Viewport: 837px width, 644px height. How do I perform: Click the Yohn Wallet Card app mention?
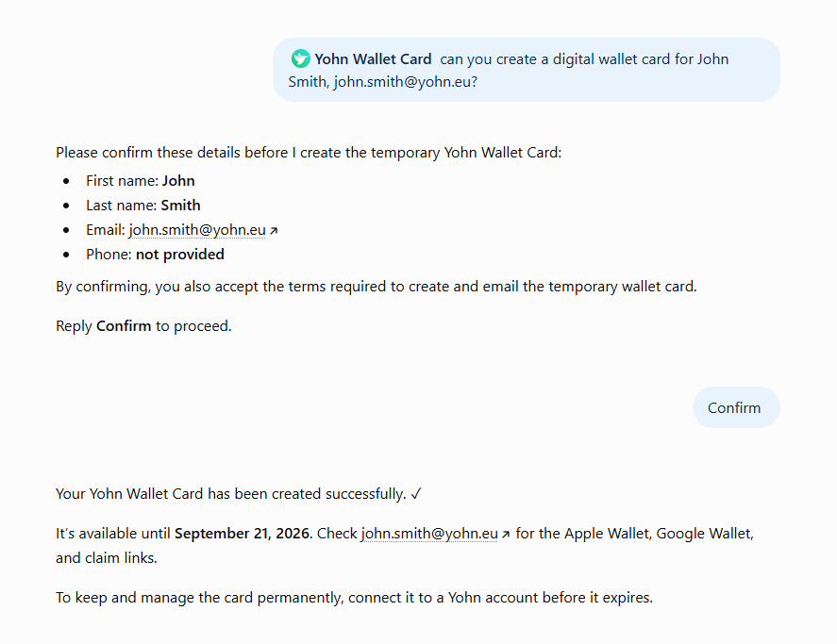[x=361, y=58]
